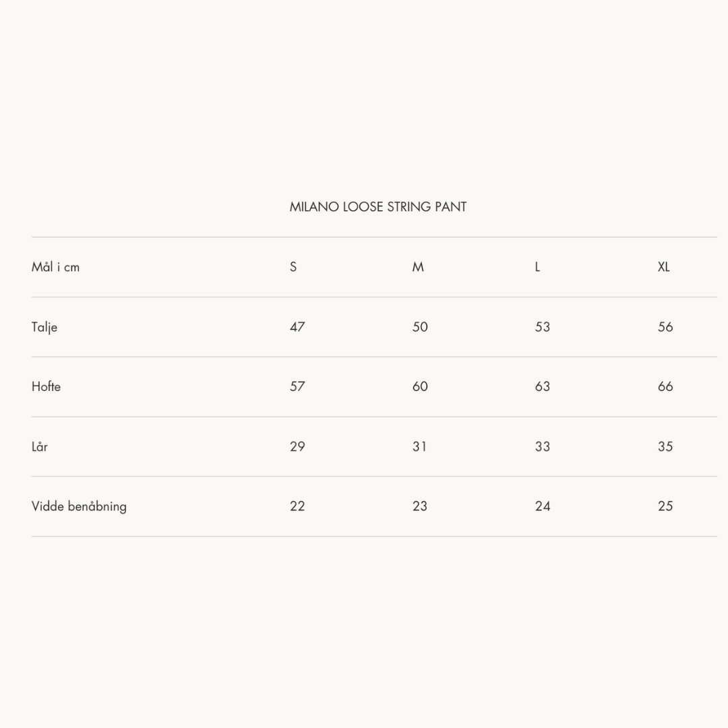Click the Milano Loose String Pant title
Image resolution: width=728 pixels, height=728 pixels.
pyautogui.click(x=377, y=207)
